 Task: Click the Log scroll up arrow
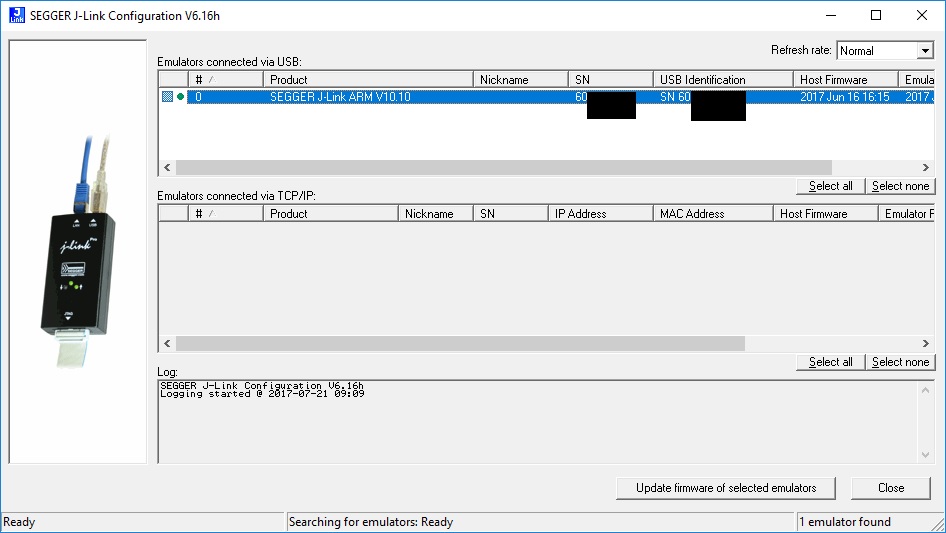click(925, 390)
